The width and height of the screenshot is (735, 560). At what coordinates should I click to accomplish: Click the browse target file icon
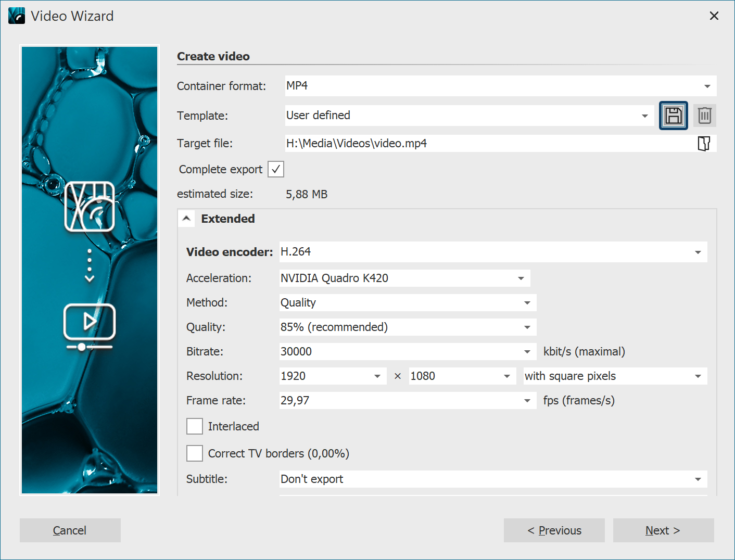[704, 144]
